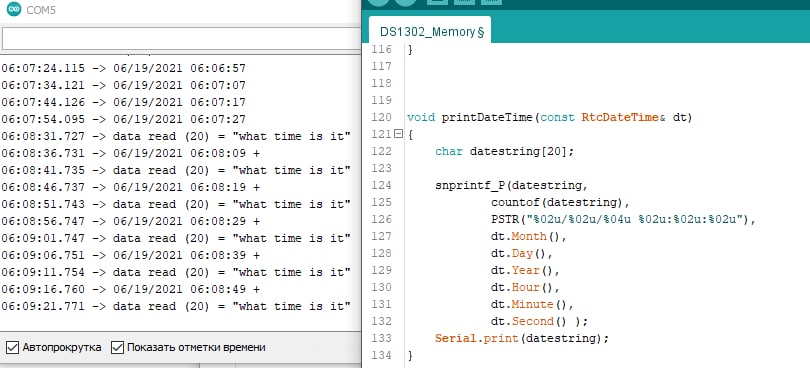Image resolution: width=810 pixels, height=368 pixels.
Task: Click serial line stamped 06:08:31.727
Action: 176,136
